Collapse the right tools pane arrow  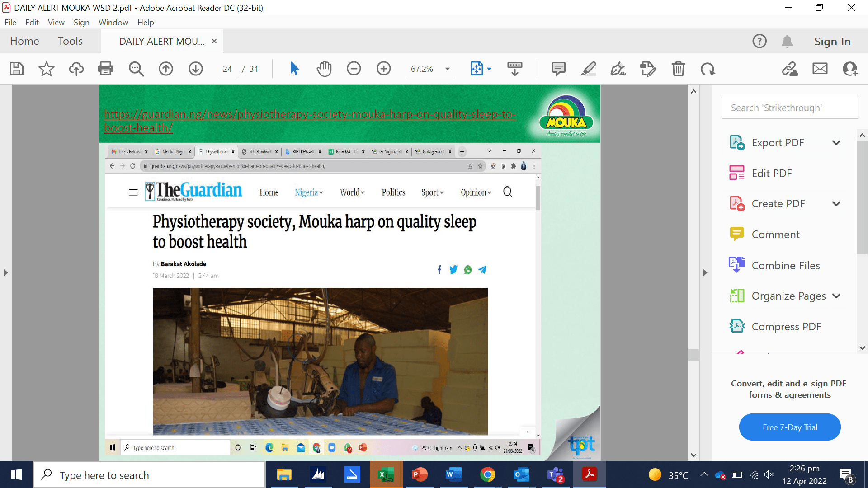coord(705,273)
